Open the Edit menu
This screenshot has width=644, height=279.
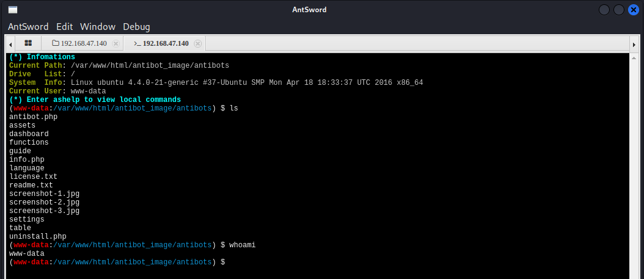(64, 27)
